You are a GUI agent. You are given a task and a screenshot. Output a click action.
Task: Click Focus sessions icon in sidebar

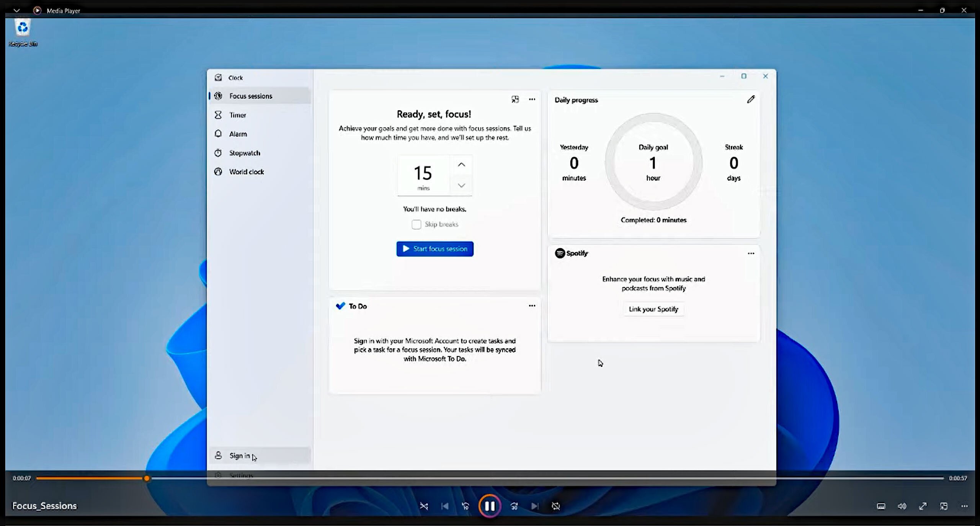pos(218,96)
